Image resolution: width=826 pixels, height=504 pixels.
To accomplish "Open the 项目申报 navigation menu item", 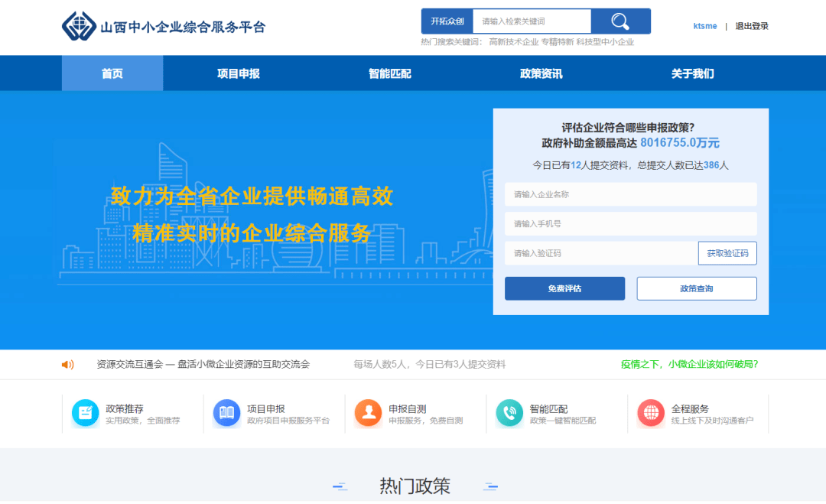I will (239, 73).
